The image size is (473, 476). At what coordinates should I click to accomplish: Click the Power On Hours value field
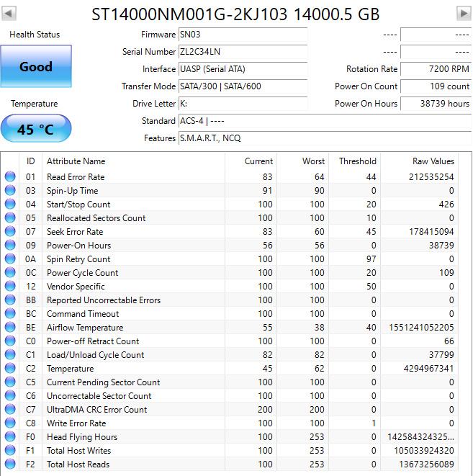point(436,104)
